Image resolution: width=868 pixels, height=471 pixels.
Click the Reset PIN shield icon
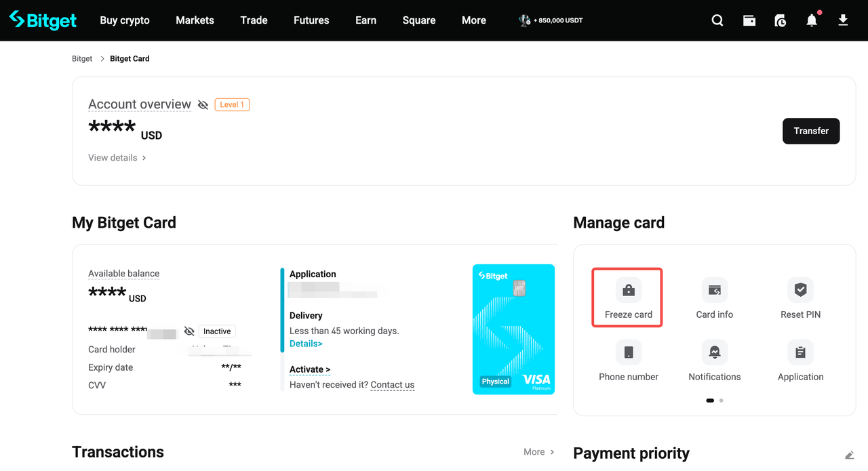(800, 289)
